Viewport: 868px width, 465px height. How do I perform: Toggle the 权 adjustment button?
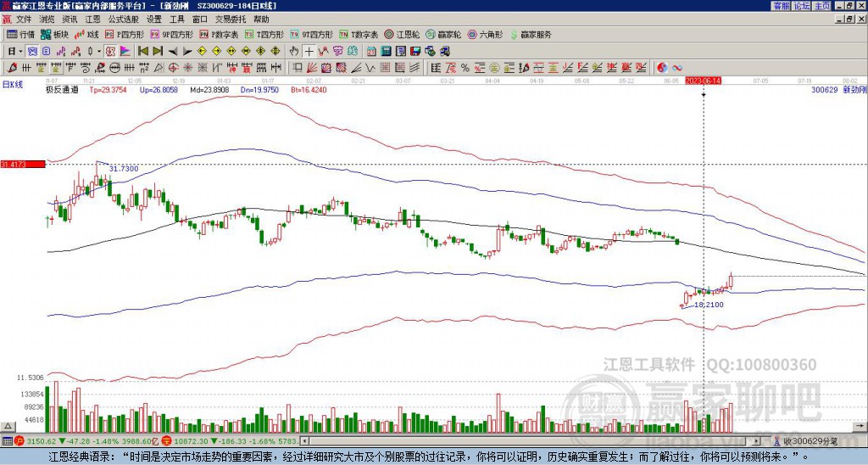click(110, 52)
